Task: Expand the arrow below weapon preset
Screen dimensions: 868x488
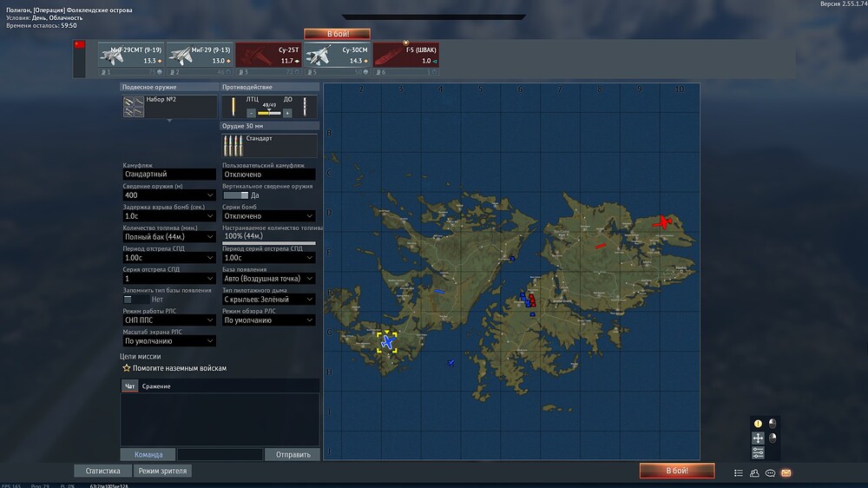Action: pos(169,120)
